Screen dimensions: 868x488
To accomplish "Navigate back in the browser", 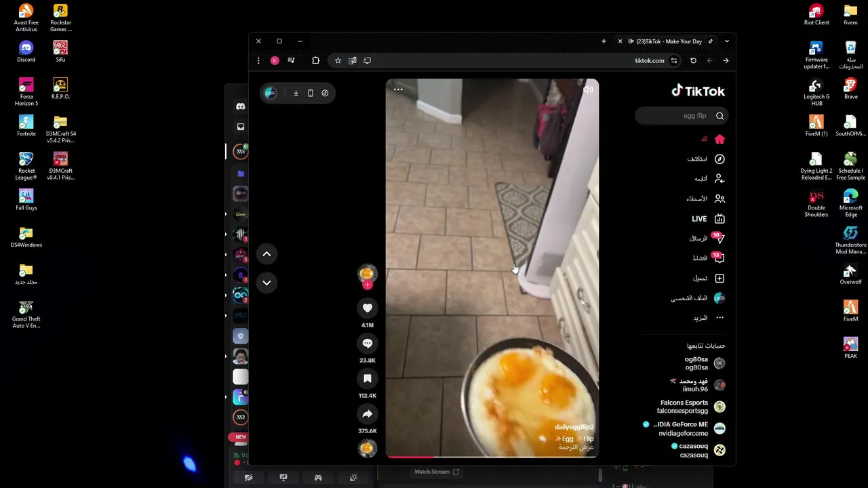I will click(x=726, y=60).
